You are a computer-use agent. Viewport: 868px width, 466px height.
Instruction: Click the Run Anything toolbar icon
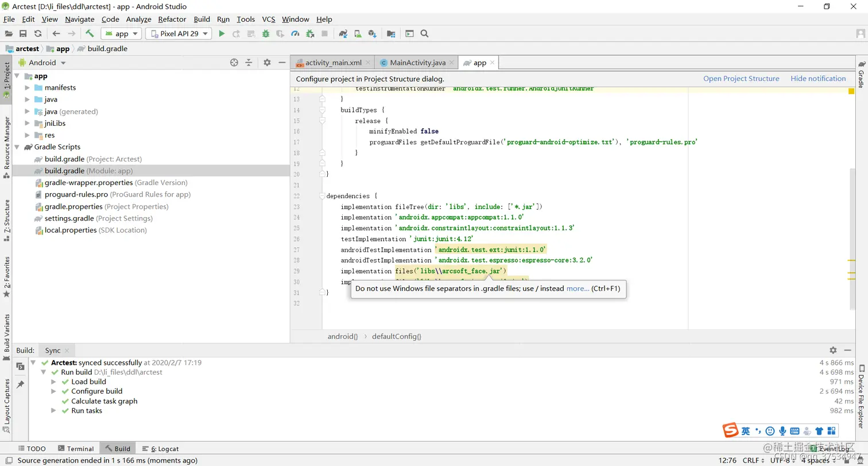[x=409, y=34]
